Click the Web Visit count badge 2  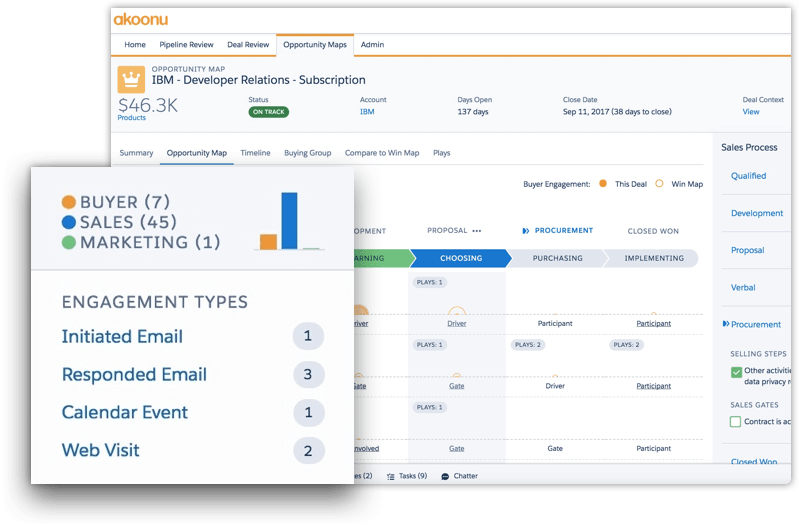[308, 451]
